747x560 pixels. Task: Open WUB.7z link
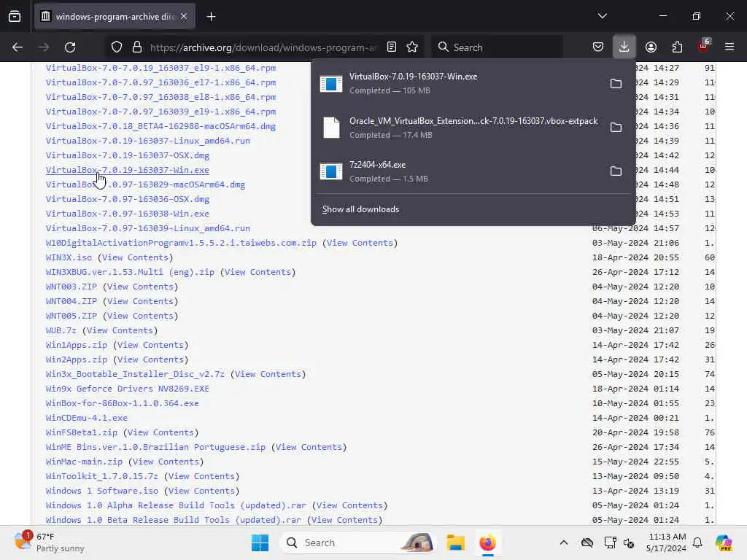[61, 330]
